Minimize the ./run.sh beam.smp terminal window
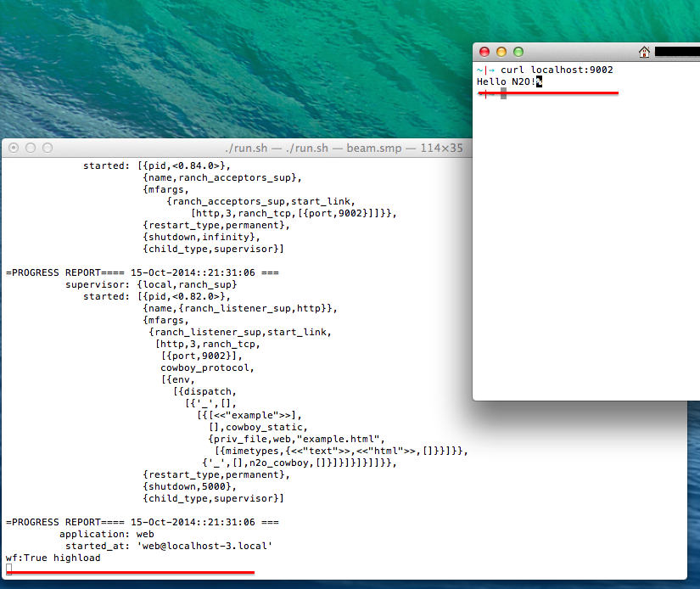The image size is (700, 589). click(31, 148)
